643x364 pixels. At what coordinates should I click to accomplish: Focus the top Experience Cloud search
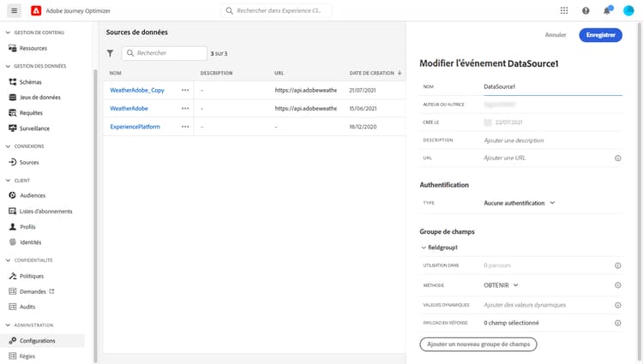pos(276,10)
